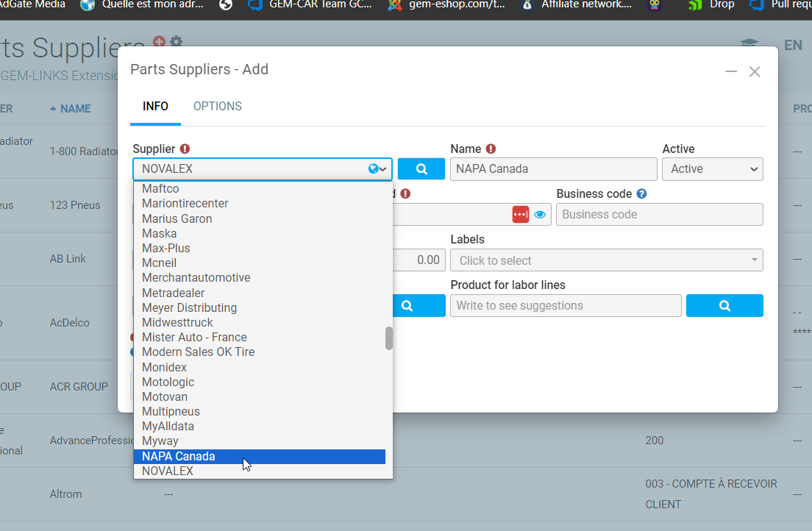Click the Business code input field

pos(659,214)
